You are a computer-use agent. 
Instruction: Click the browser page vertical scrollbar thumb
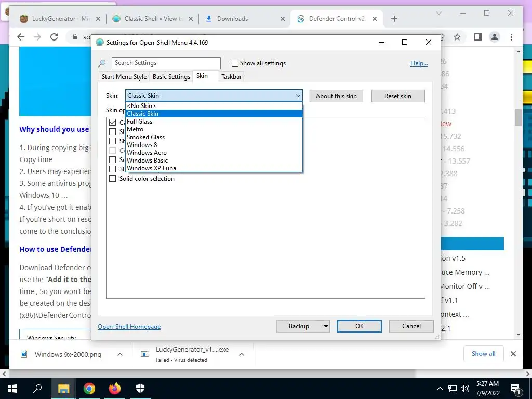coord(518,117)
